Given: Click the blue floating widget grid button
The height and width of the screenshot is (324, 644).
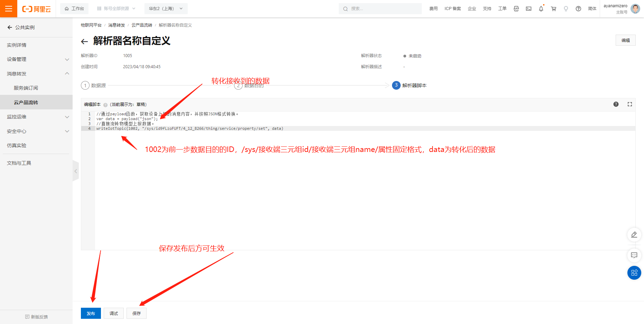Looking at the screenshot, I should pyautogui.click(x=634, y=273).
